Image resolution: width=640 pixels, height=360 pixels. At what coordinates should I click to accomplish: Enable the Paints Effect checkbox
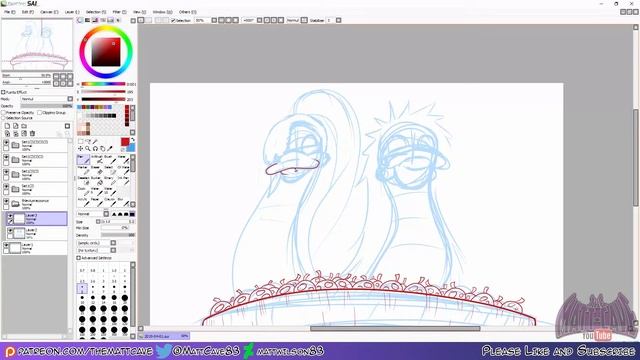coord(3,92)
